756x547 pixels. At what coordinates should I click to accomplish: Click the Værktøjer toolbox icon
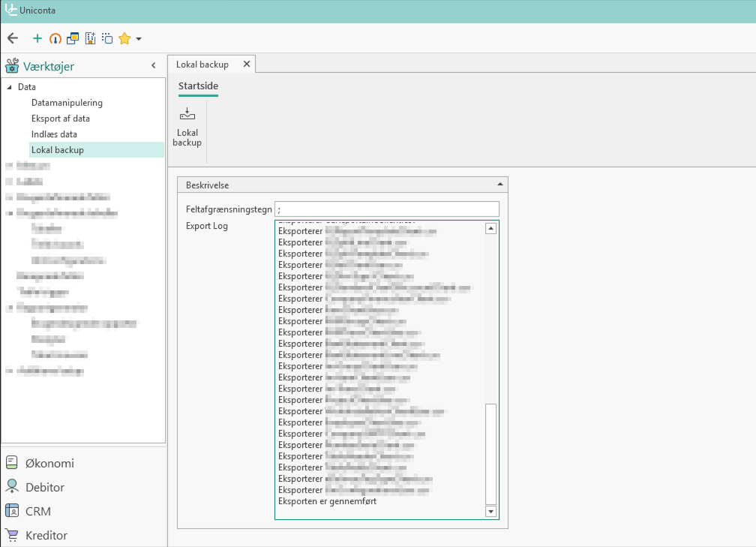coord(11,65)
